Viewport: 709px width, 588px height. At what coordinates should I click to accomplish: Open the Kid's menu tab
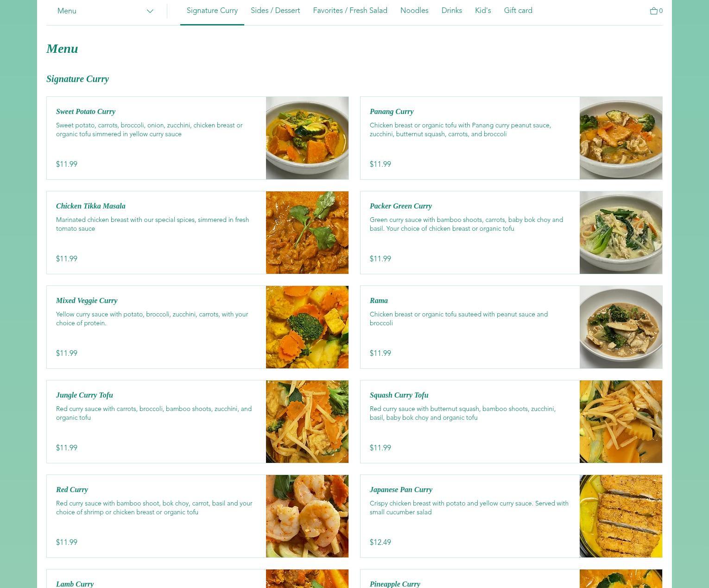coord(483,11)
